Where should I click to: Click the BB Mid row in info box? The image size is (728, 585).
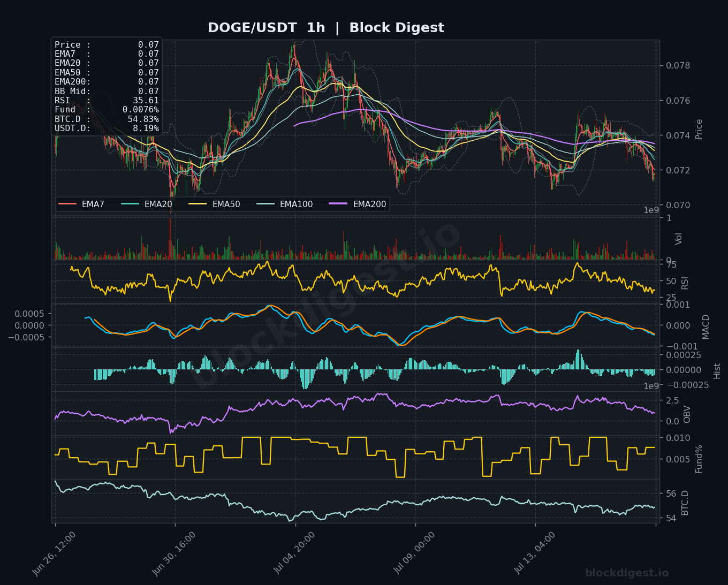107,92
